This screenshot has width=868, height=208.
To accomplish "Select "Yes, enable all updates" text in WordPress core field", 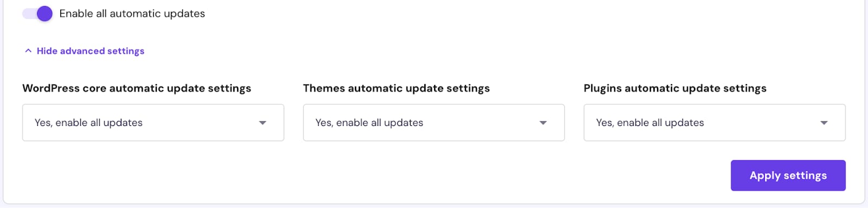I will tap(88, 123).
